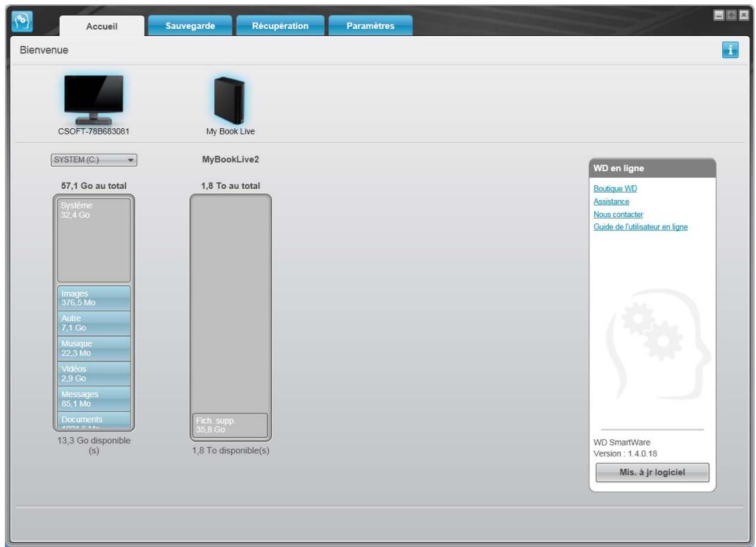The width and height of the screenshot is (756, 547).
Task: Open the Sauvegarde tab
Action: tap(190, 25)
